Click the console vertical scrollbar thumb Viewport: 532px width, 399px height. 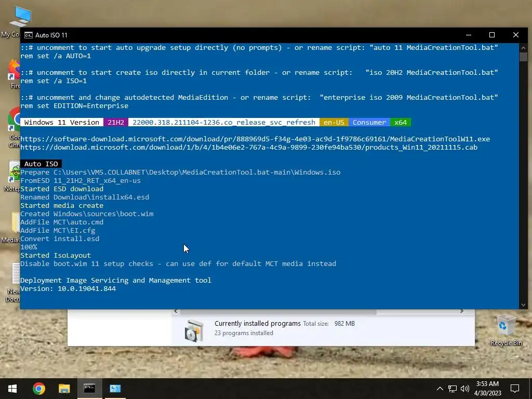(x=523, y=57)
